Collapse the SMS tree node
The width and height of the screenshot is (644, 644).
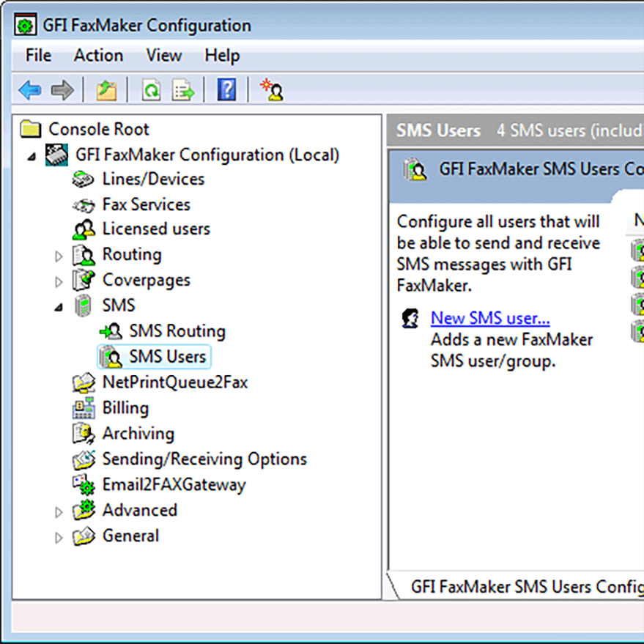(x=58, y=306)
